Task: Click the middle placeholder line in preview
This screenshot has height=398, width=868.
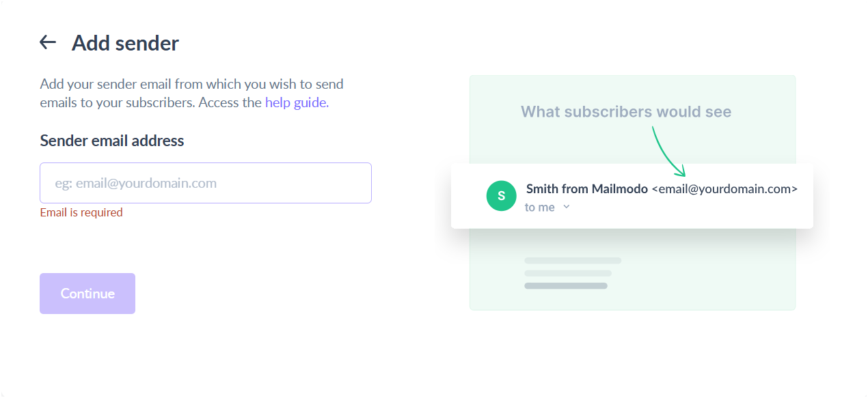Action: pos(567,273)
